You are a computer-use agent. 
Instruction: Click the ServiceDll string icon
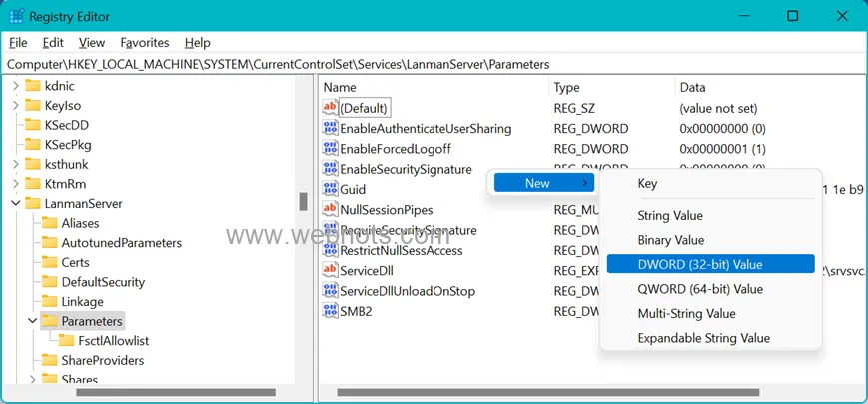click(x=330, y=270)
